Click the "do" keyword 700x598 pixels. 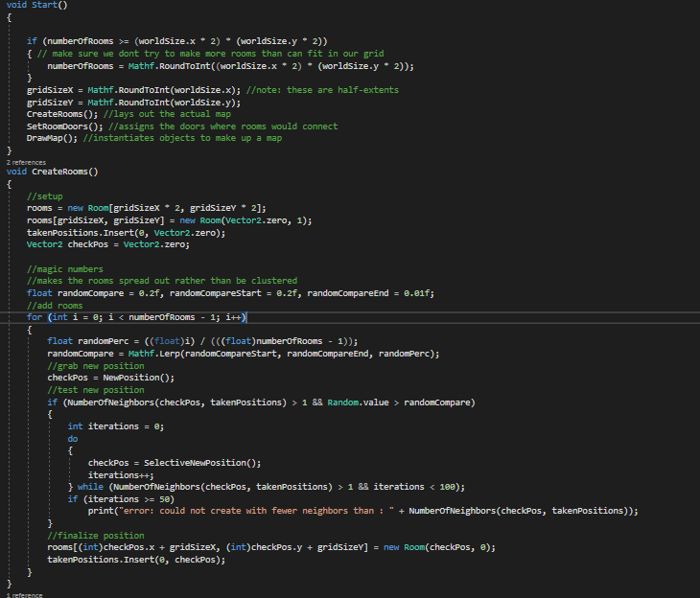coord(73,439)
